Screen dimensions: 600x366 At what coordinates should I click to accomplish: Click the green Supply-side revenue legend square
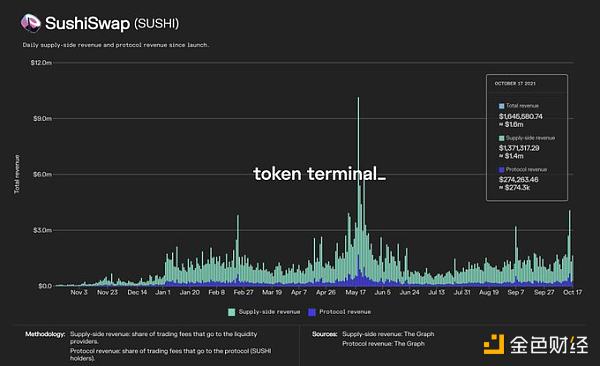click(232, 312)
